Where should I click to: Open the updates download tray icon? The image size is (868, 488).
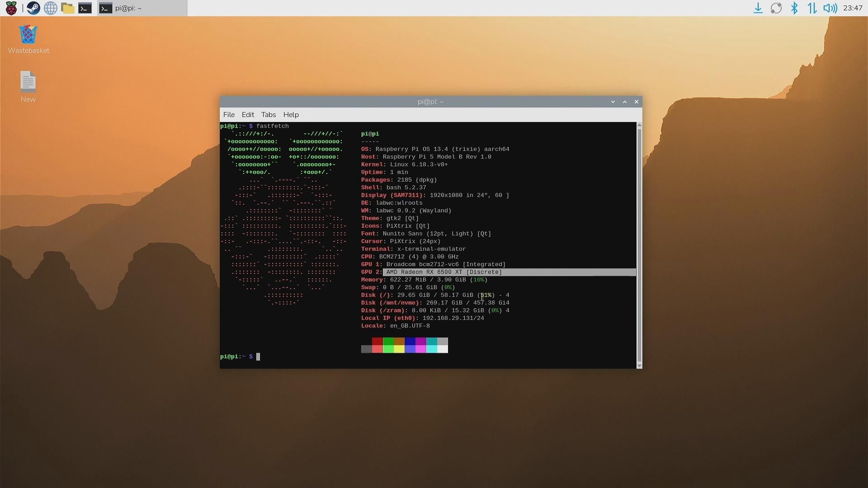[758, 8]
